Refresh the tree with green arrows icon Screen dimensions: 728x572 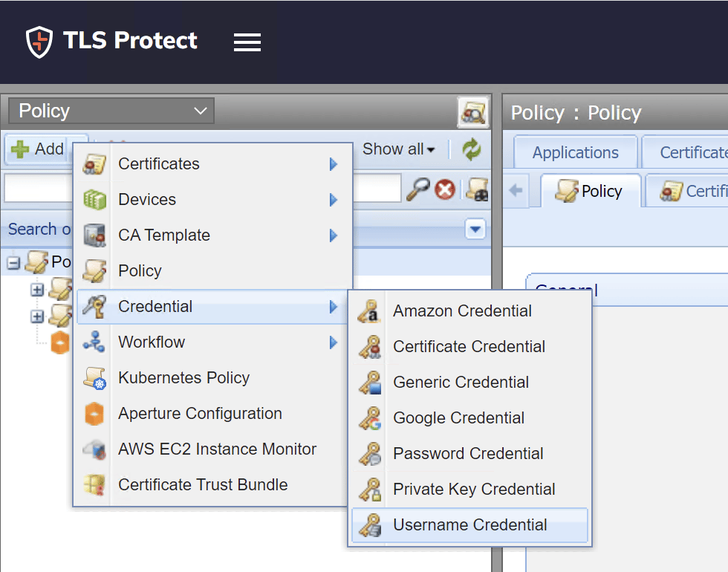tap(471, 149)
